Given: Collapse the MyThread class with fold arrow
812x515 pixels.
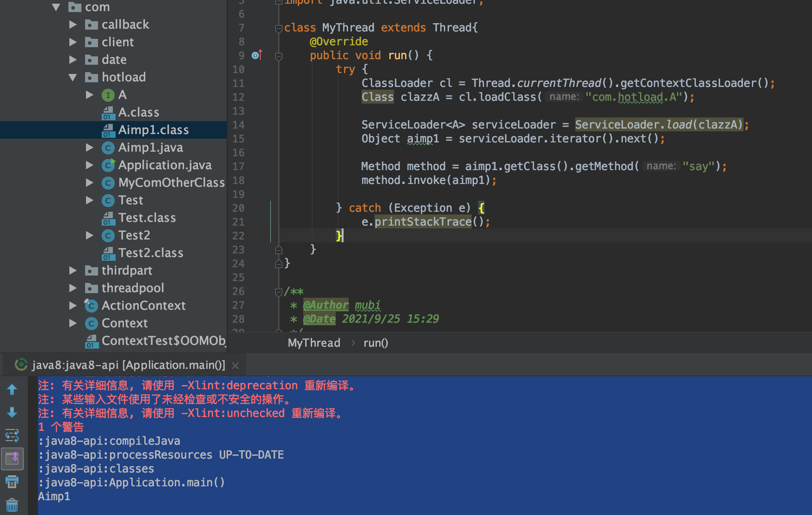Looking at the screenshot, I should pyautogui.click(x=278, y=28).
